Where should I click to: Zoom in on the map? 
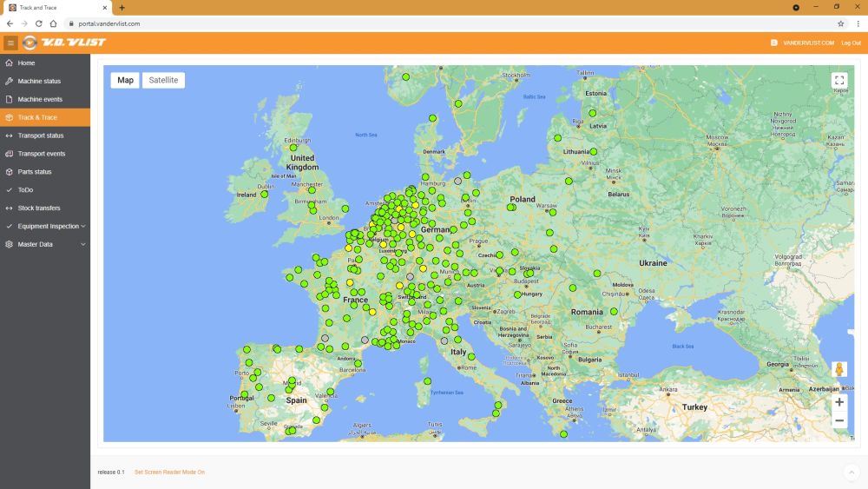pos(839,402)
